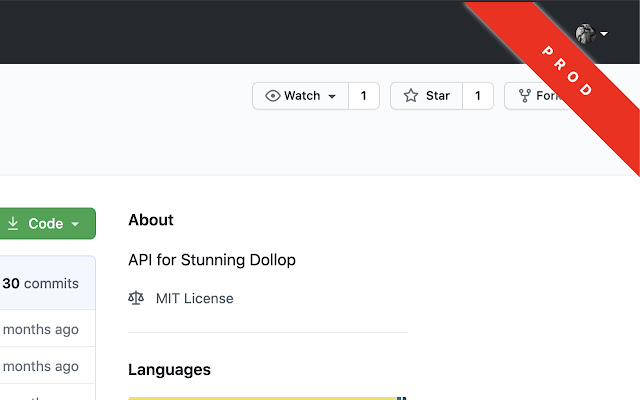Click the eye icon in Watch button
Viewport: 640px width, 400px height.
pyautogui.click(x=272, y=96)
